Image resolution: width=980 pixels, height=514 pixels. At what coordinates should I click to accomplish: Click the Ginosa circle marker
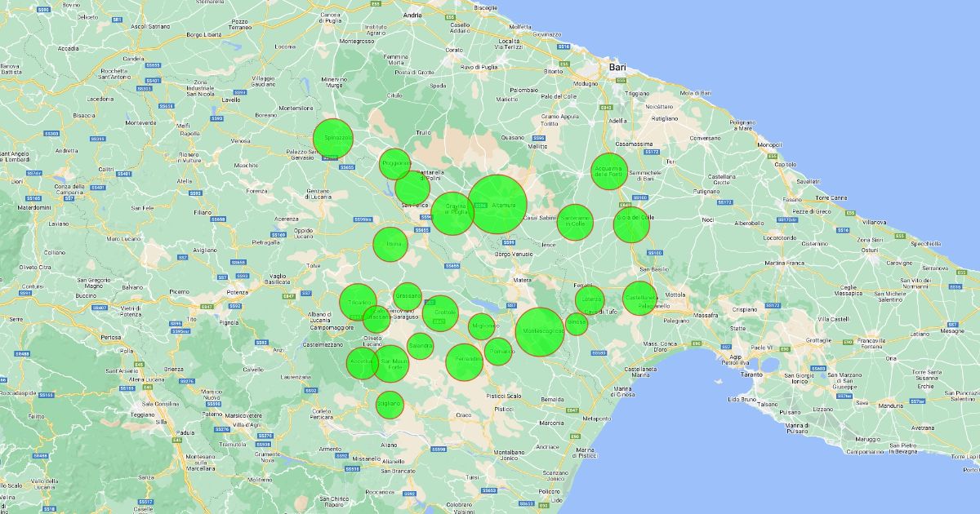coord(577,324)
